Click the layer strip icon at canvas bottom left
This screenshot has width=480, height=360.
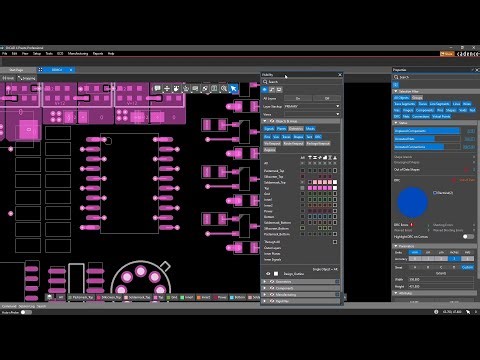[50, 297]
